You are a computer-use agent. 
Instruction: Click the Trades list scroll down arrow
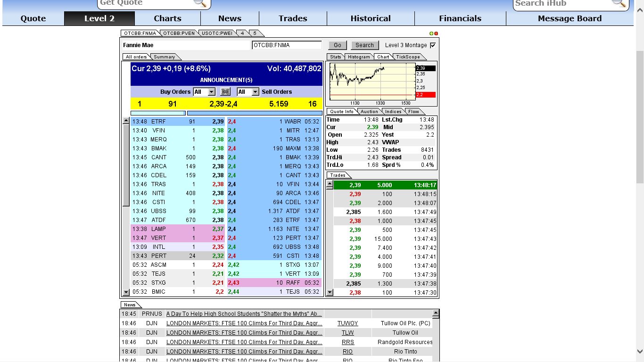pyautogui.click(x=330, y=292)
